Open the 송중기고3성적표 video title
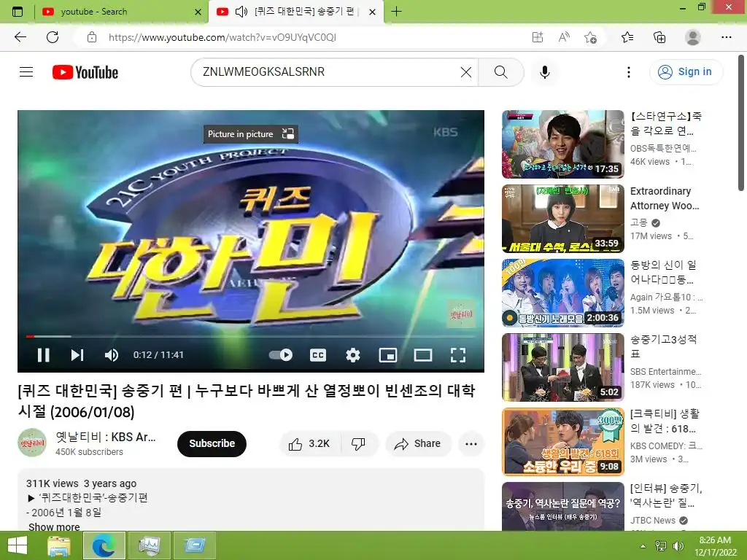Screen dimensions: 747x560 663,346
